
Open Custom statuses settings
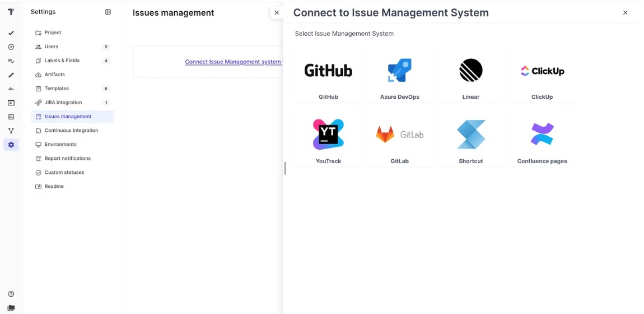click(73, 173)
